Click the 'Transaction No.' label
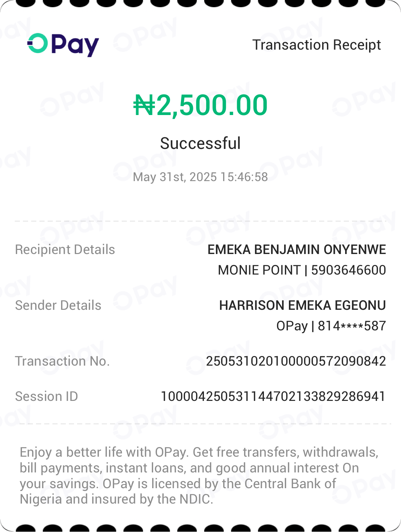This screenshot has width=401, height=532. (x=62, y=361)
